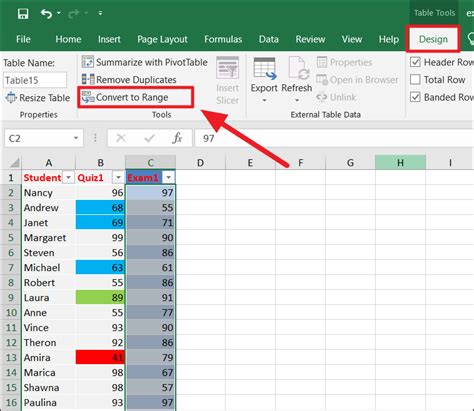This screenshot has width=474, height=411.
Task: Click the Undo arrow icon
Action: pyautogui.click(x=46, y=14)
